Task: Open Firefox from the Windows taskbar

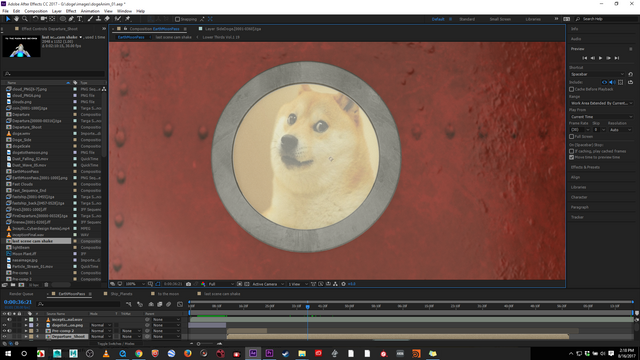Action: tap(188, 353)
